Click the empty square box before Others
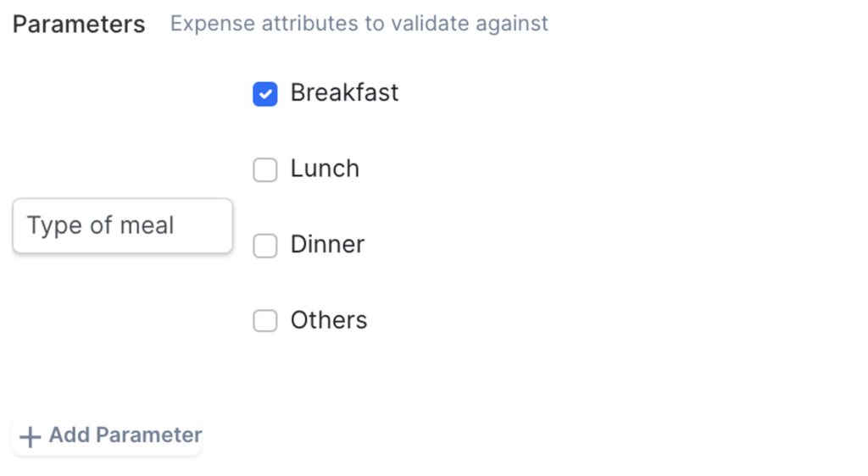 coord(265,321)
